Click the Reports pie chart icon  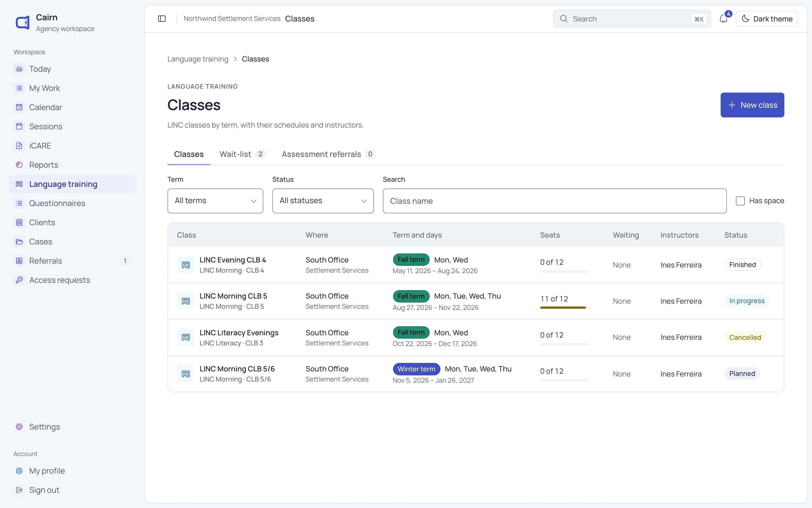(19, 165)
